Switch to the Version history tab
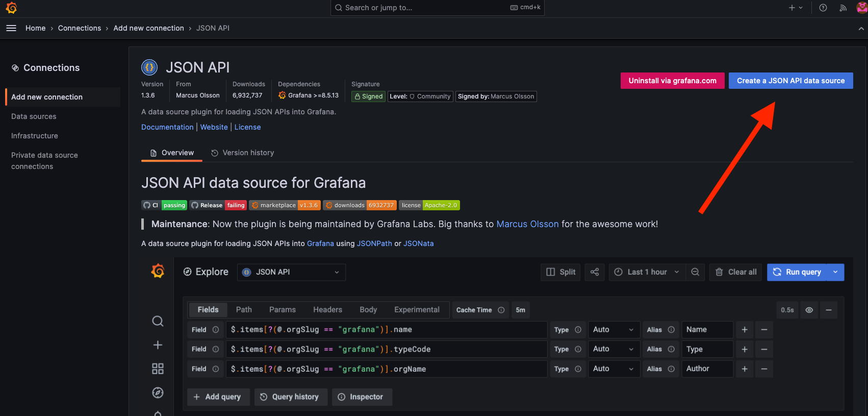Viewport: 868px width, 416px height. [x=242, y=153]
